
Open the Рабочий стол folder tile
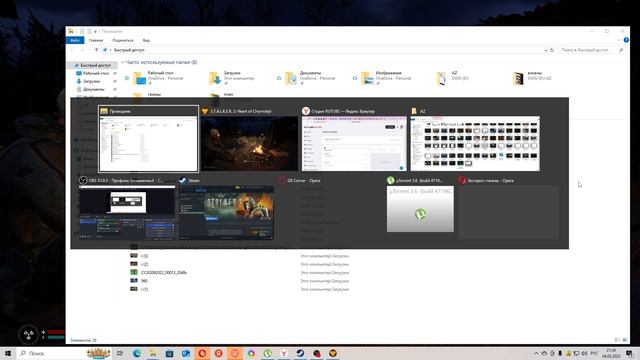click(x=158, y=78)
